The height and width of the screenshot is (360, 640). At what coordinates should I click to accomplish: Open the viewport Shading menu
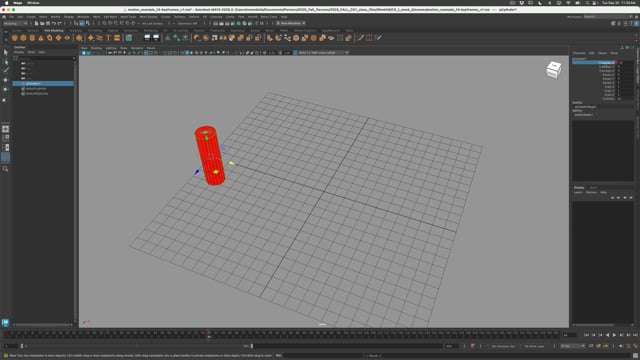coord(96,48)
